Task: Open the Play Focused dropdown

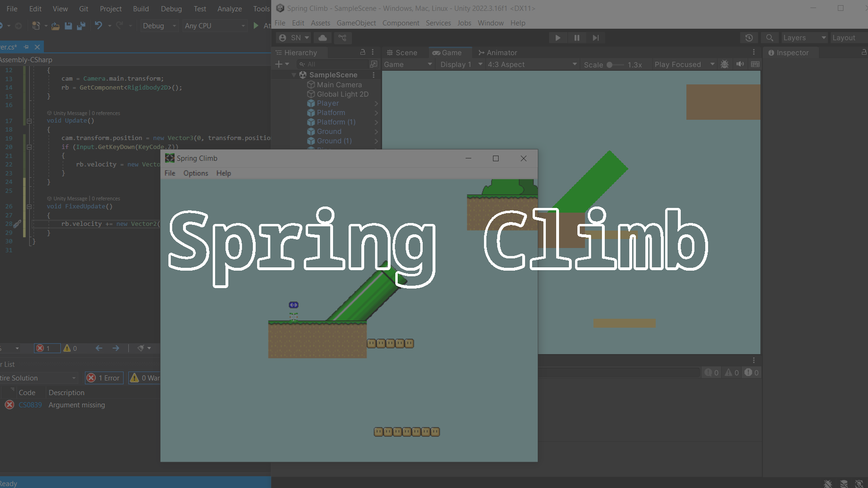Action: (684, 65)
